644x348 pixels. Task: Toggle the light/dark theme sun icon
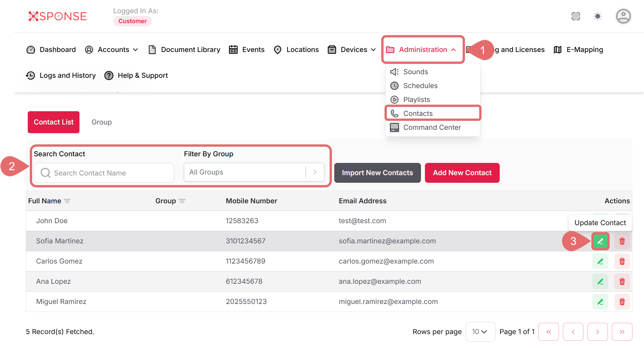(x=597, y=16)
